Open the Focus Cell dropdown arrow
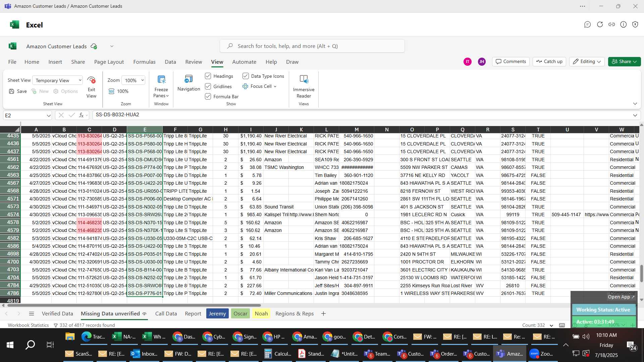 275,86
